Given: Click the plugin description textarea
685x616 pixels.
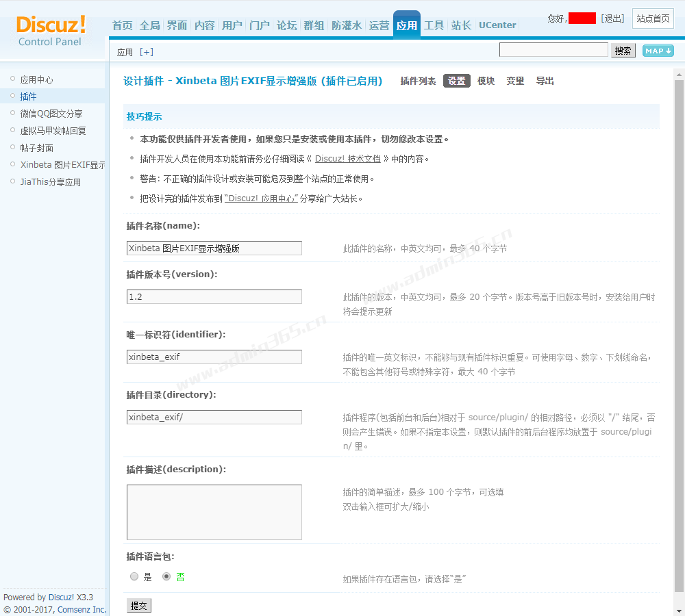Looking at the screenshot, I should 214,512.
